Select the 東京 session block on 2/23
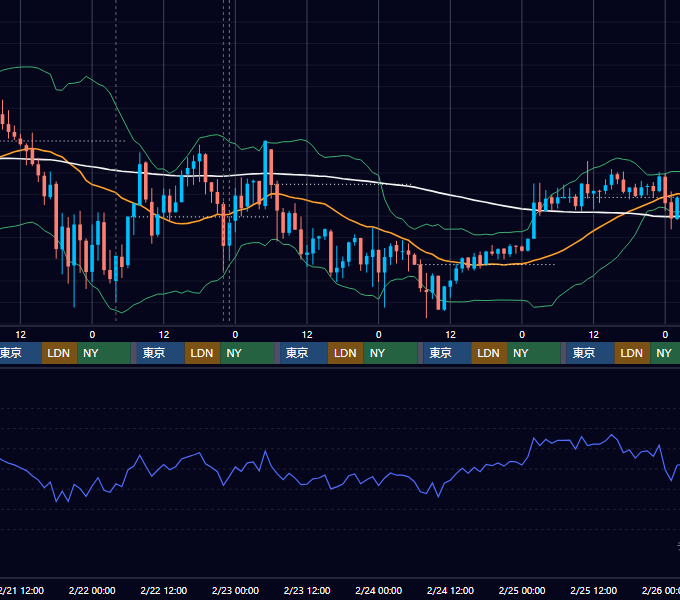This screenshot has width=680, height=600. click(x=304, y=353)
